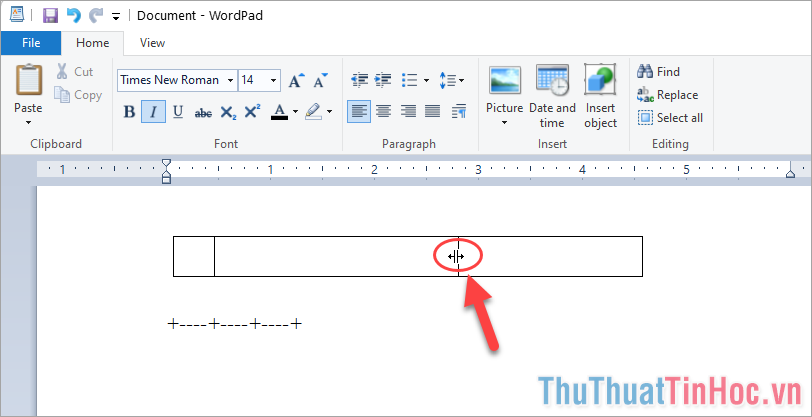Undo the last action
This screenshot has height=417, width=812.
pyautogui.click(x=74, y=16)
